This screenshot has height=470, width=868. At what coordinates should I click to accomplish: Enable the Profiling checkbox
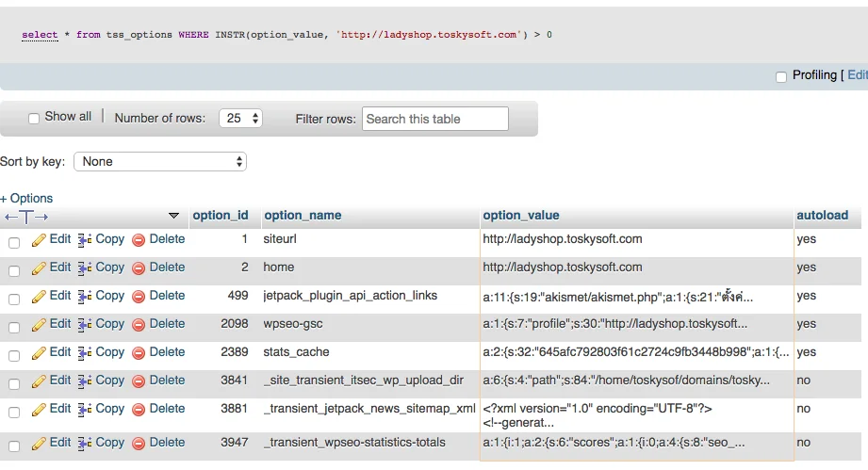pos(781,77)
